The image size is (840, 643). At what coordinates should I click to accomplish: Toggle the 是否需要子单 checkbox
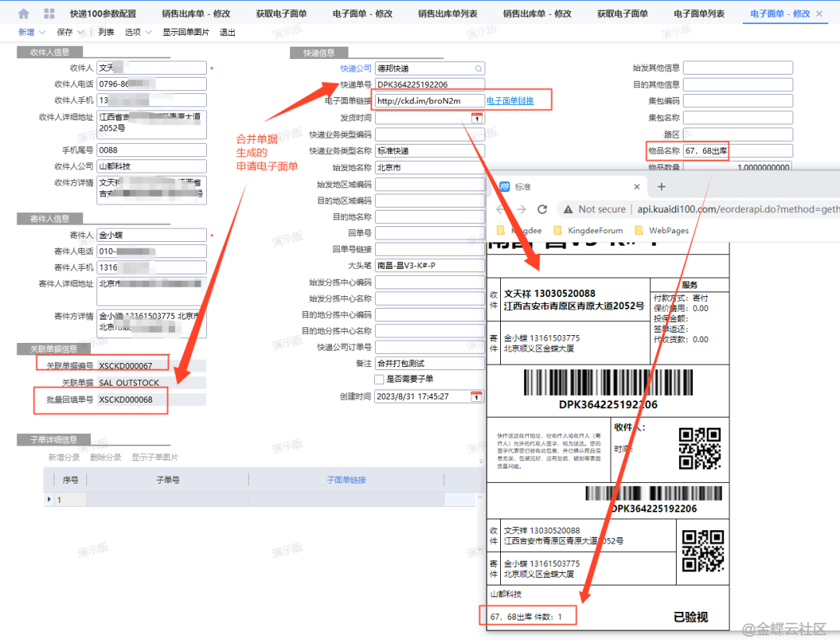coord(380,379)
